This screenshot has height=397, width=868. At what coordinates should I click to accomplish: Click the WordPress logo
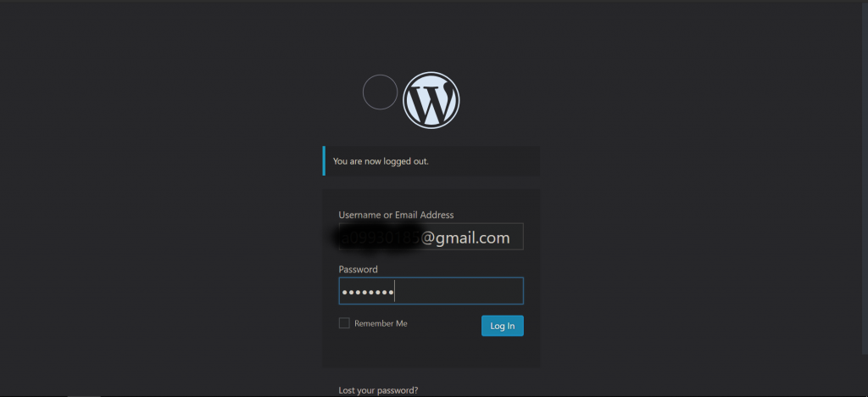(431, 100)
